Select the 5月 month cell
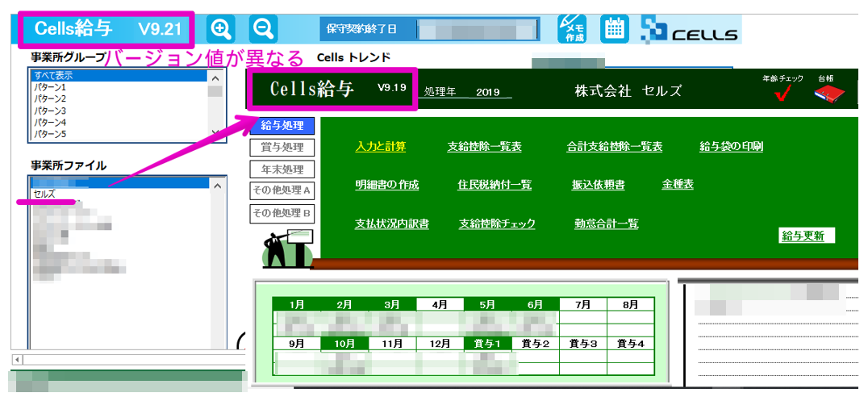 tap(487, 304)
